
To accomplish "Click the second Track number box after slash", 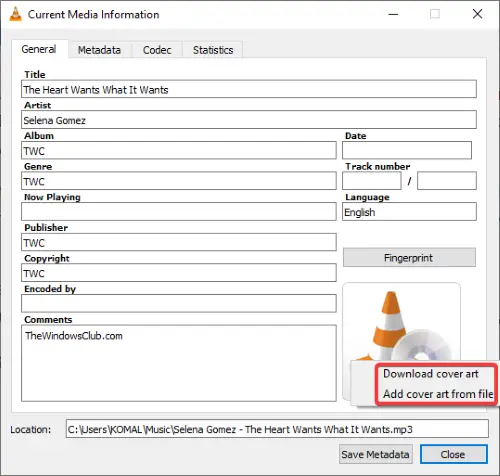I will pos(447,181).
